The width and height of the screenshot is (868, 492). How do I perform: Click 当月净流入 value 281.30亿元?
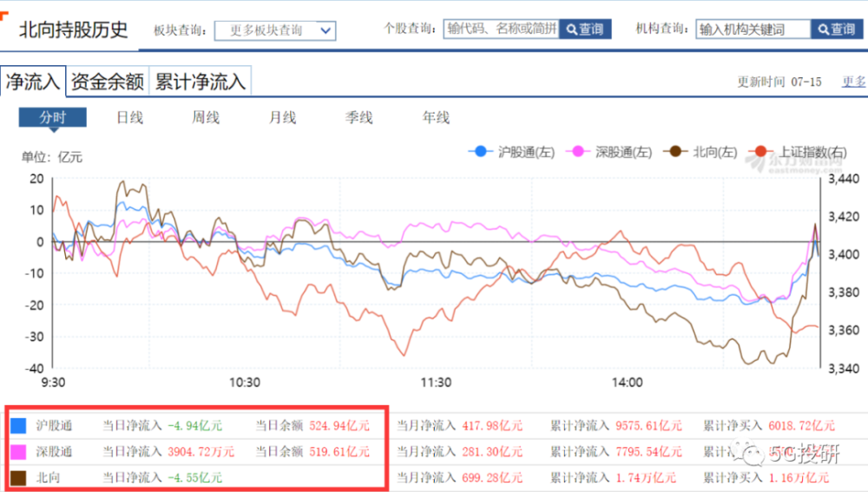pos(492,451)
